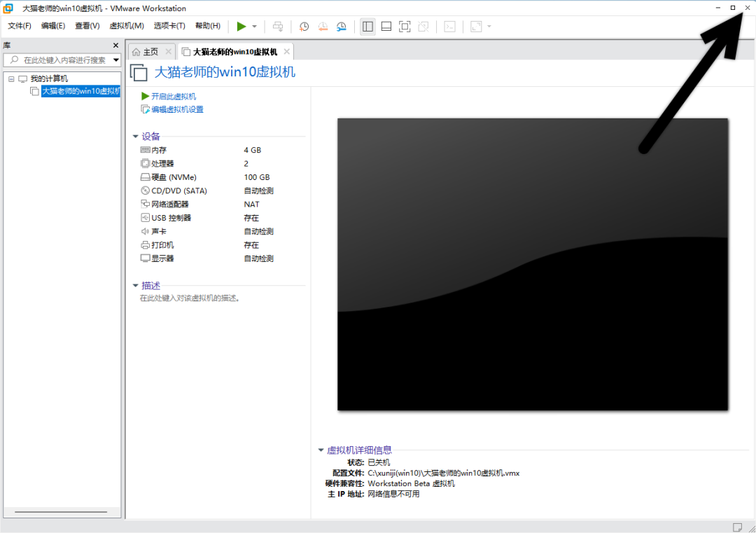Open the library search filter dropdown

coord(116,60)
